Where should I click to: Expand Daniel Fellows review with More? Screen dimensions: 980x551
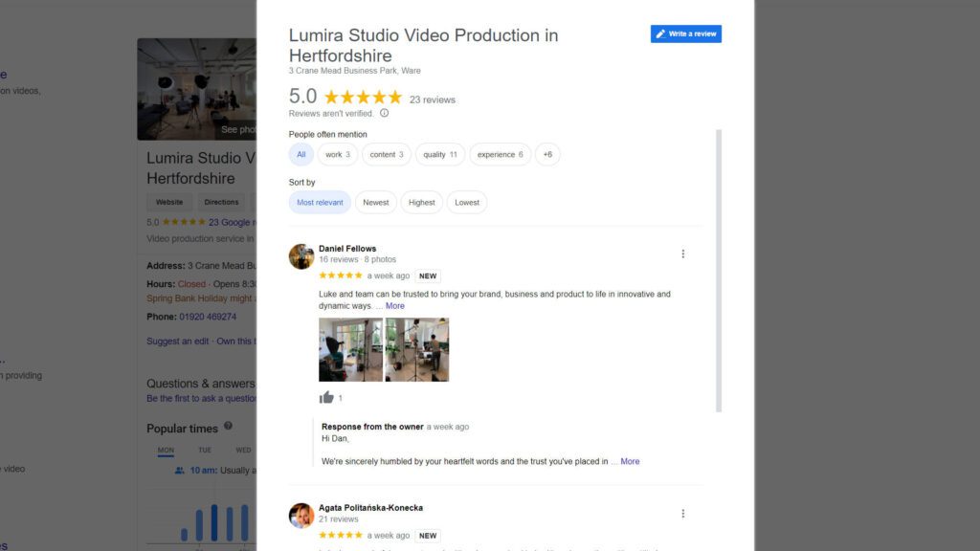tap(395, 305)
